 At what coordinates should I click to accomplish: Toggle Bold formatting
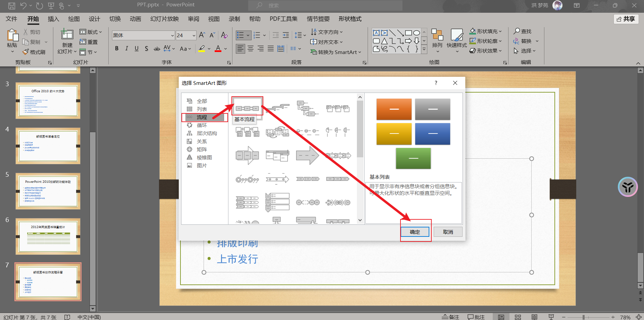tap(117, 49)
